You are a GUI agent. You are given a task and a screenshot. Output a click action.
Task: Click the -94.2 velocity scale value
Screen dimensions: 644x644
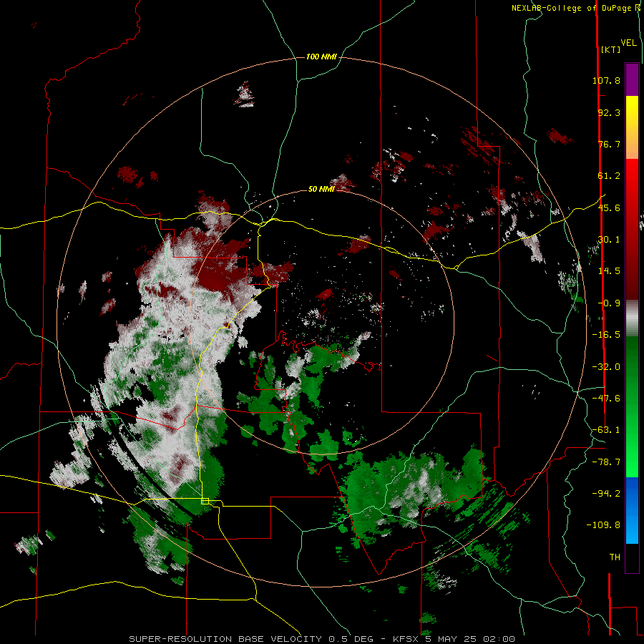click(606, 494)
